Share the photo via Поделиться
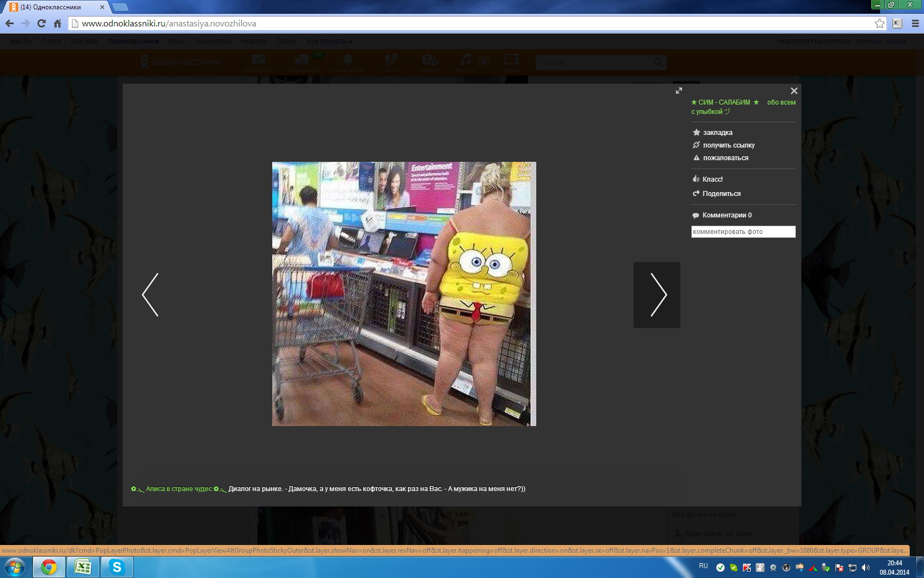 (x=721, y=194)
